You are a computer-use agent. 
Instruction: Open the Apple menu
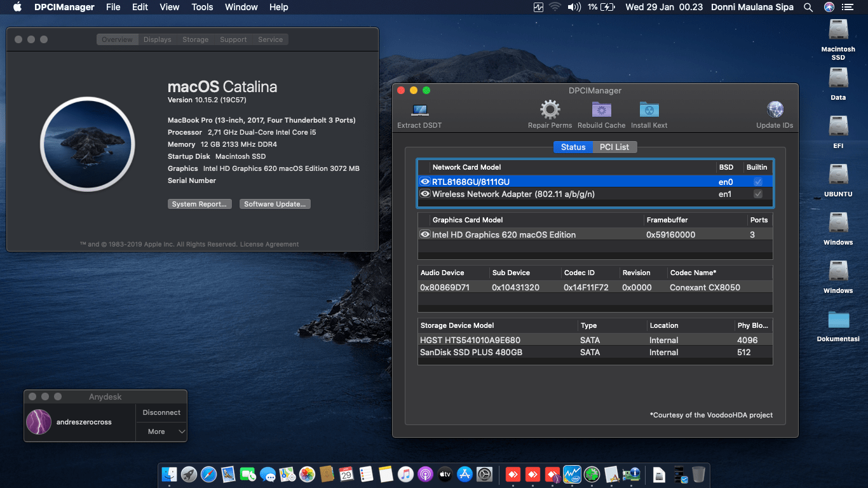click(17, 7)
